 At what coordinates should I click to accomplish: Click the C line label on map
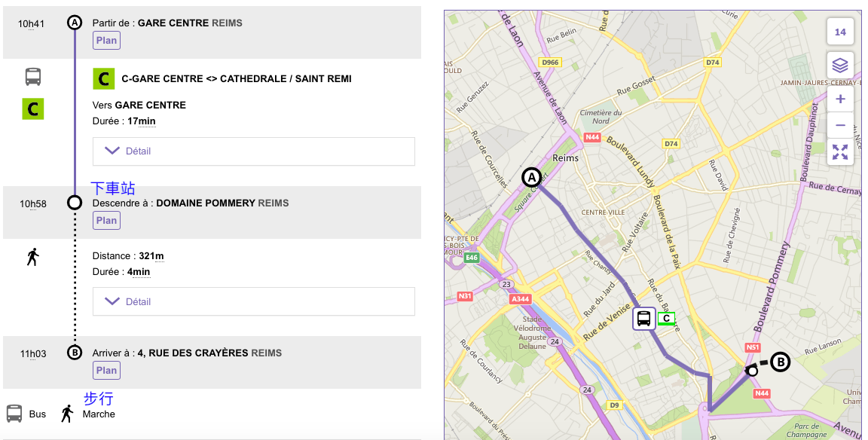coord(666,319)
